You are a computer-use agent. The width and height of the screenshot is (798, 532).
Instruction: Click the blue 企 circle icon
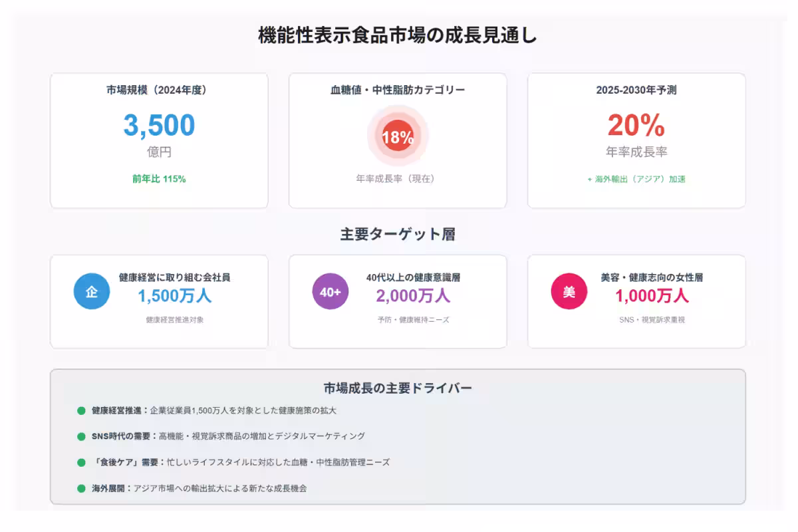[92, 291]
